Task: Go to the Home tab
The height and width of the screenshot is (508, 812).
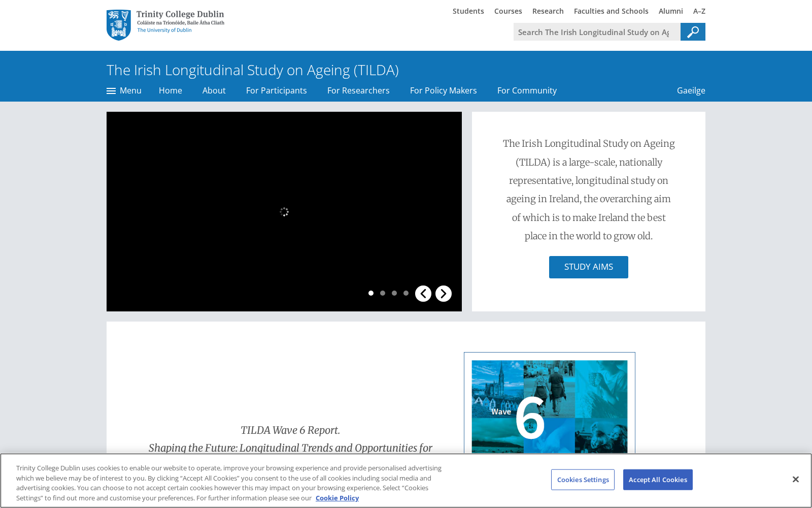Action: point(171,90)
